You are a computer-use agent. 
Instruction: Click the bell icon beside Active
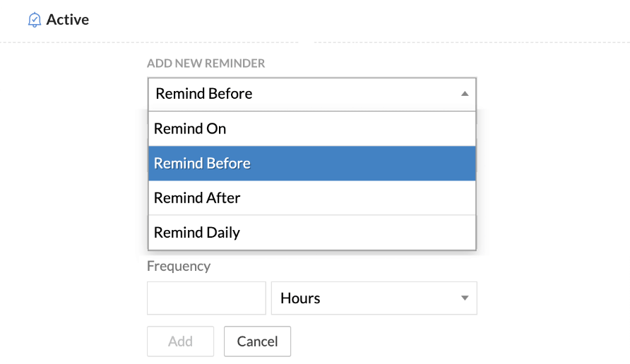(34, 20)
